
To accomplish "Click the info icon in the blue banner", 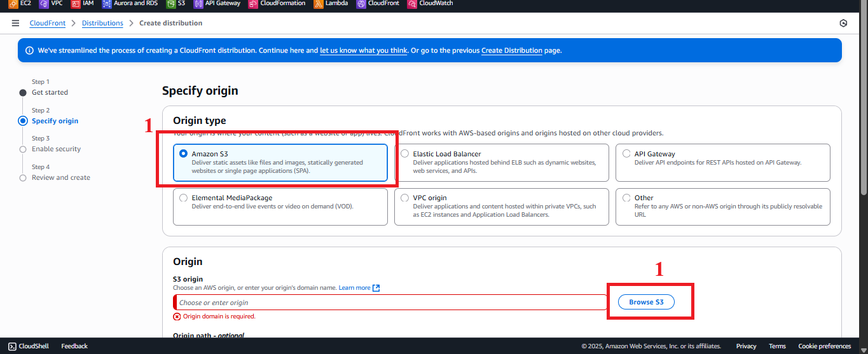I will tap(29, 50).
